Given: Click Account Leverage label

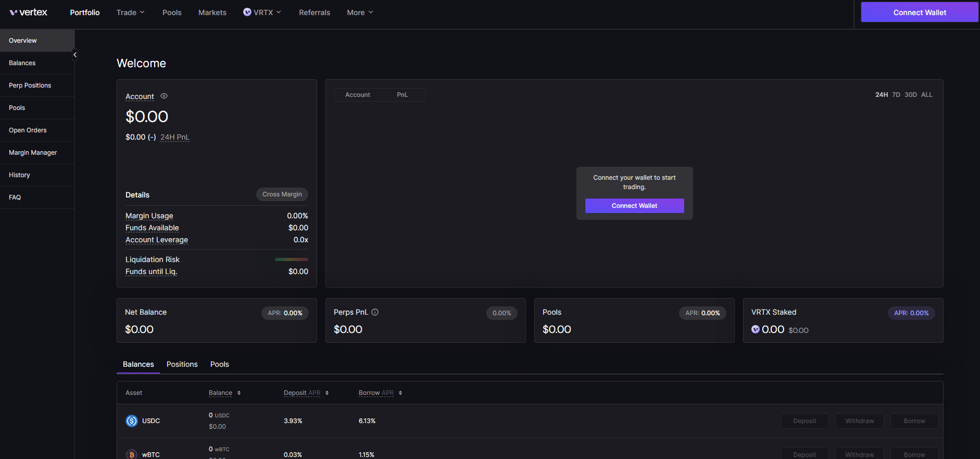Looking at the screenshot, I should point(157,240).
